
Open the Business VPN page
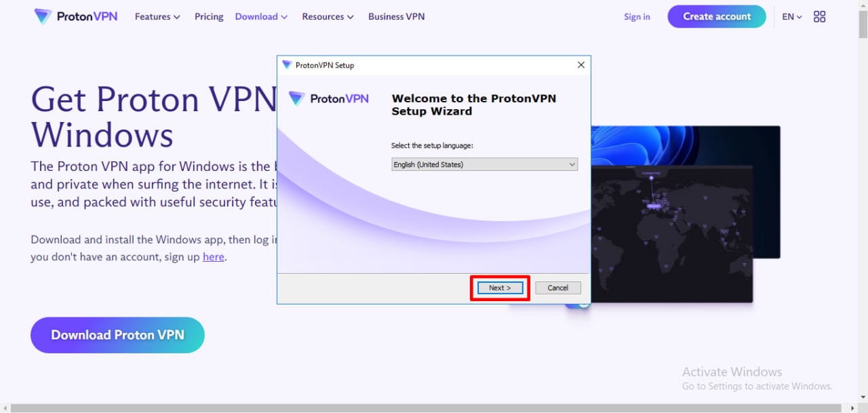coord(396,17)
